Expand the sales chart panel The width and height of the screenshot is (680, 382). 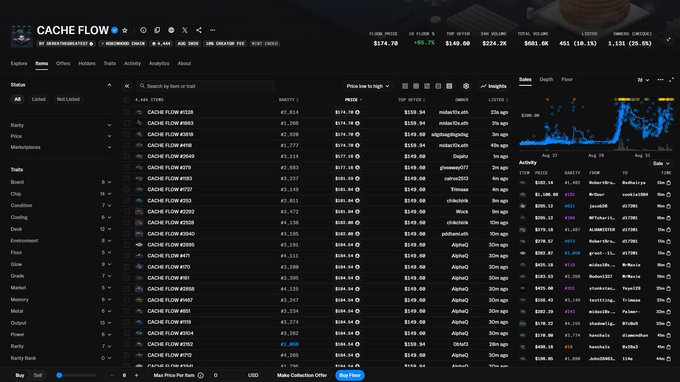click(x=671, y=80)
